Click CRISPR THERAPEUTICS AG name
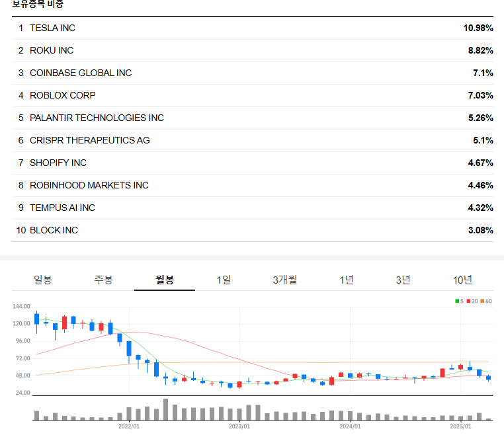The height and width of the screenshot is (437, 504). (x=90, y=140)
